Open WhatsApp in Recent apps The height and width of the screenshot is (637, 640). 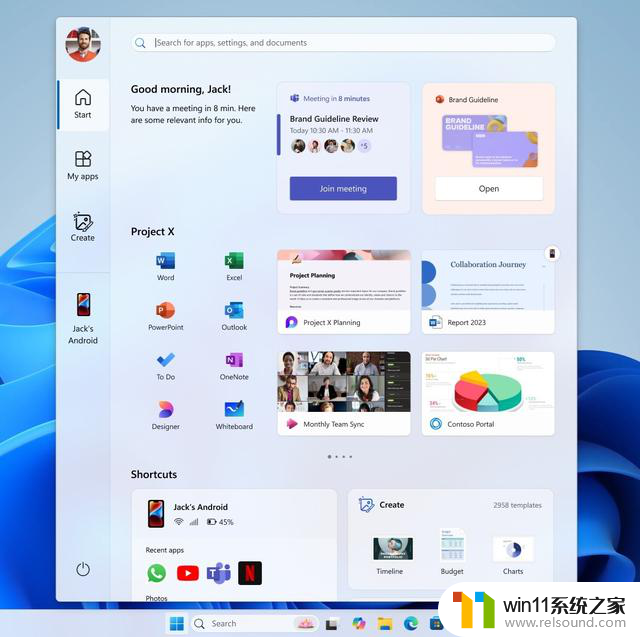pos(157,573)
